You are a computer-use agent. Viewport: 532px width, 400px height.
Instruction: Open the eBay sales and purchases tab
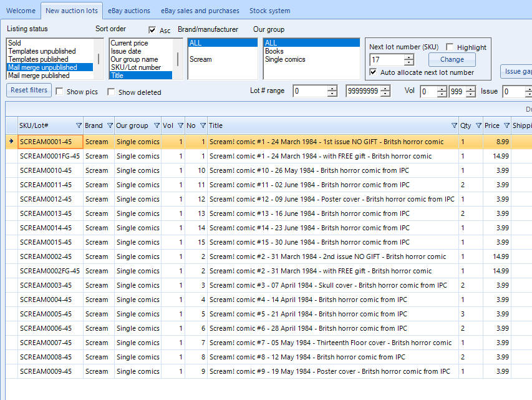(200, 11)
